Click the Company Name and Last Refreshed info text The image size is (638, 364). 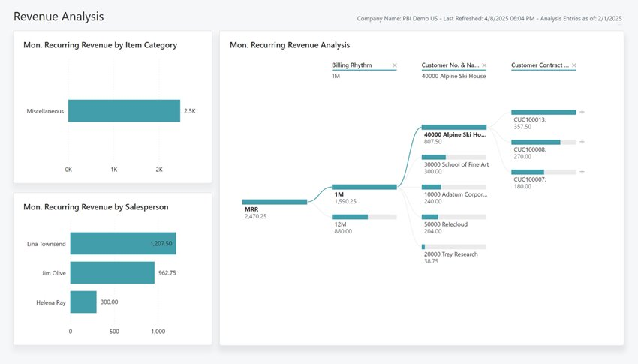489,18
